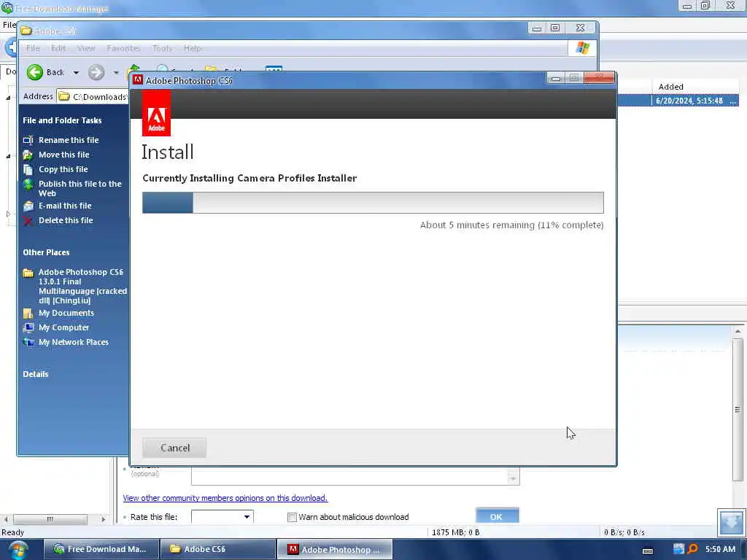Open Tools menu in Explorer window
Viewport: 747px width, 560px height.
tap(162, 48)
